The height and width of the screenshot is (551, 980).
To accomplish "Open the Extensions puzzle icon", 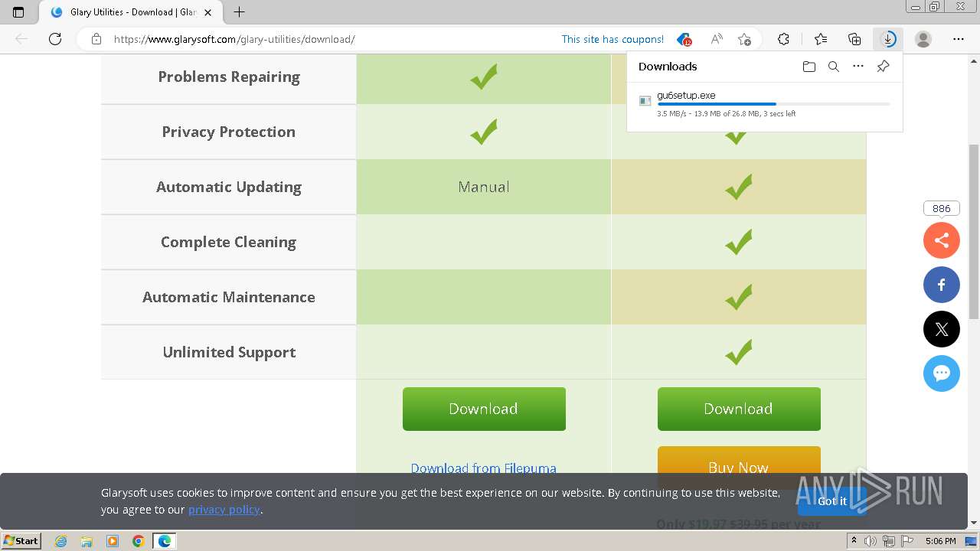I will pos(783,39).
